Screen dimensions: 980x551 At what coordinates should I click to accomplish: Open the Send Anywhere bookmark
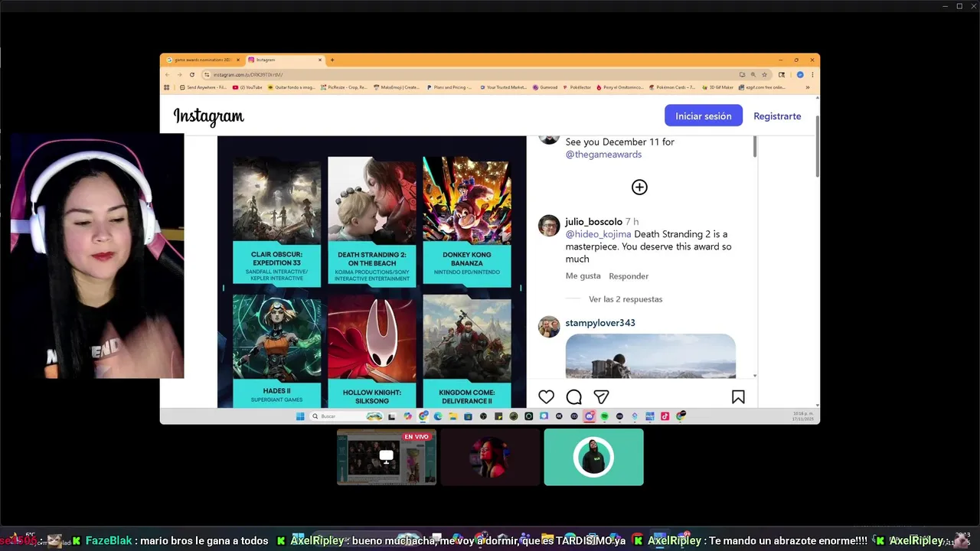click(x=202, y=87)
